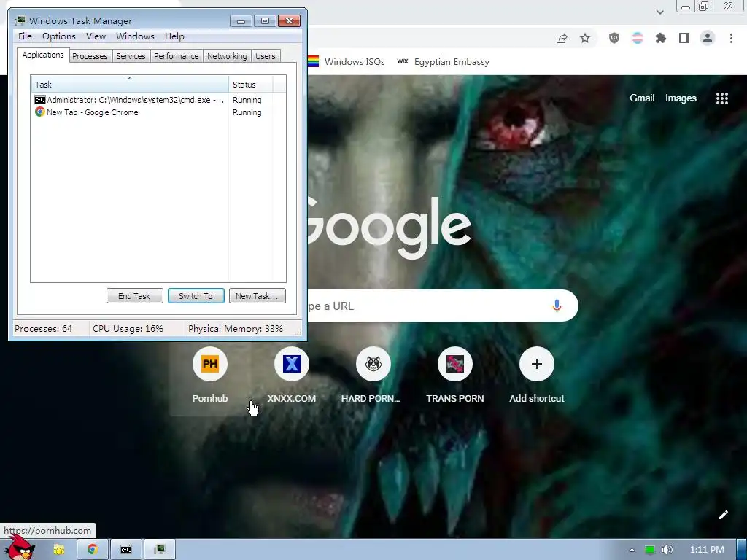747x560 pixels.
Task: Show hidden tray icons arrow
Action: pos(632,550)
